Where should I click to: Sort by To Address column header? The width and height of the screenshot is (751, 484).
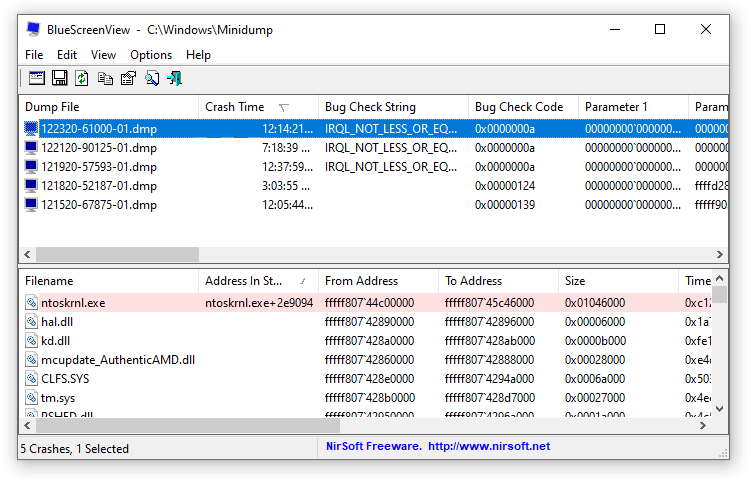(x=498, y=281)
